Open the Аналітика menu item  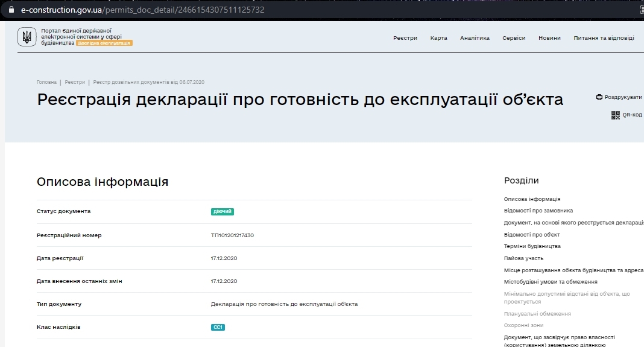(x=475, y=38)
